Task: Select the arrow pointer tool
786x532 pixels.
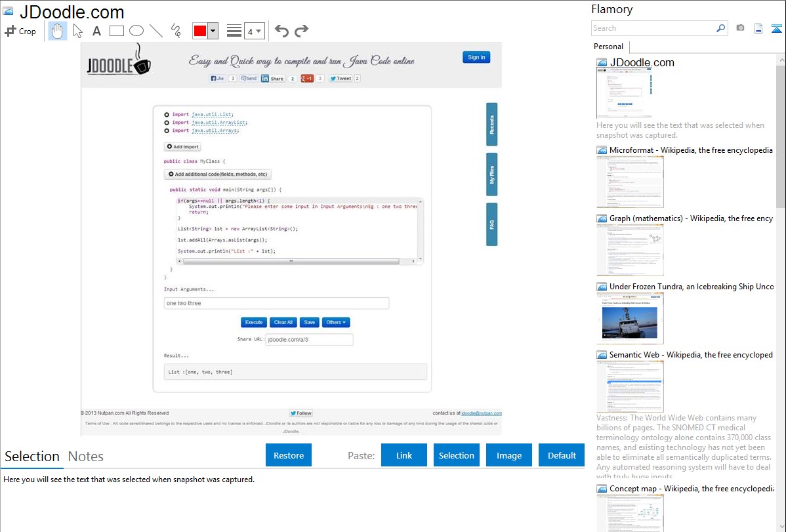Action: (x=77, y=31)
